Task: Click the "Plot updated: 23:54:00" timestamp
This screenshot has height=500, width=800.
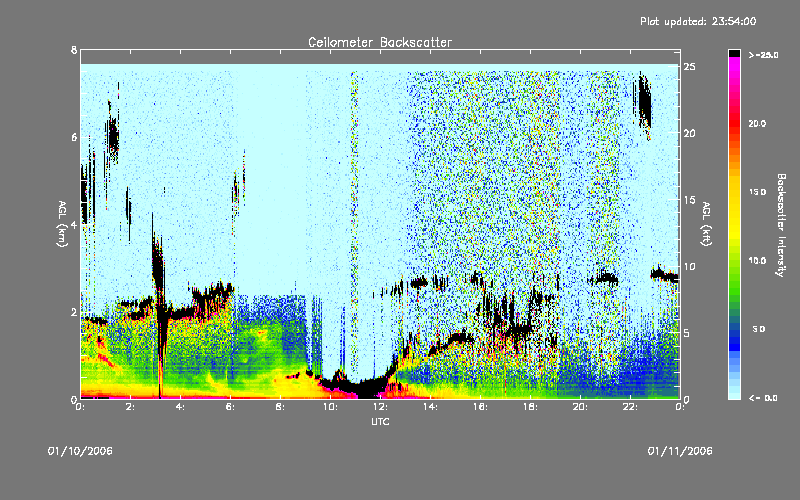Action: (698, 21)
